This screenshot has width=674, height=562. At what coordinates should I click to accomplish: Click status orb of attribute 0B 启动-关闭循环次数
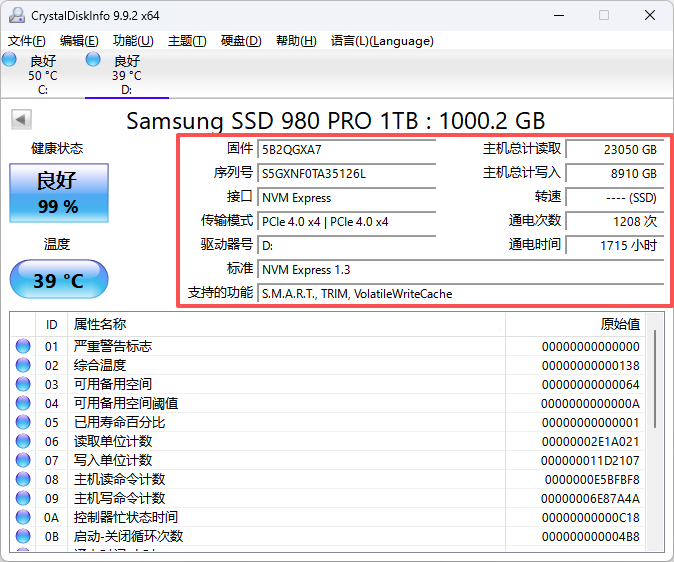pos(23,536)
